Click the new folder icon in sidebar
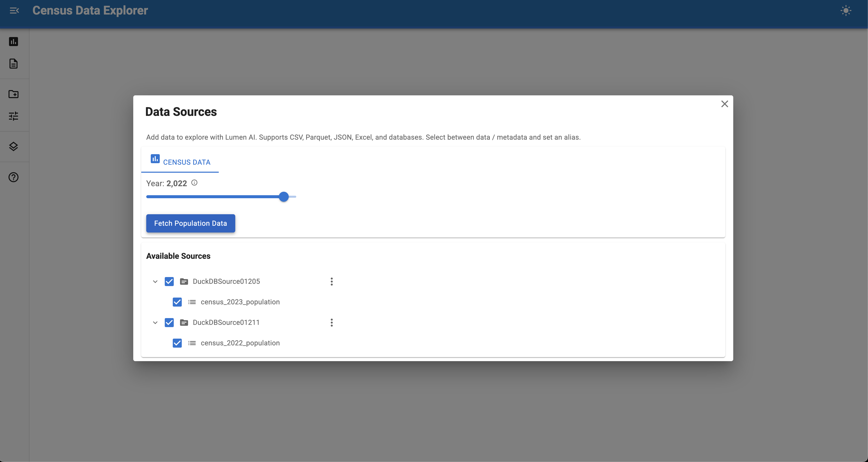This screenshot has width=868, height=462. point(13,94)
